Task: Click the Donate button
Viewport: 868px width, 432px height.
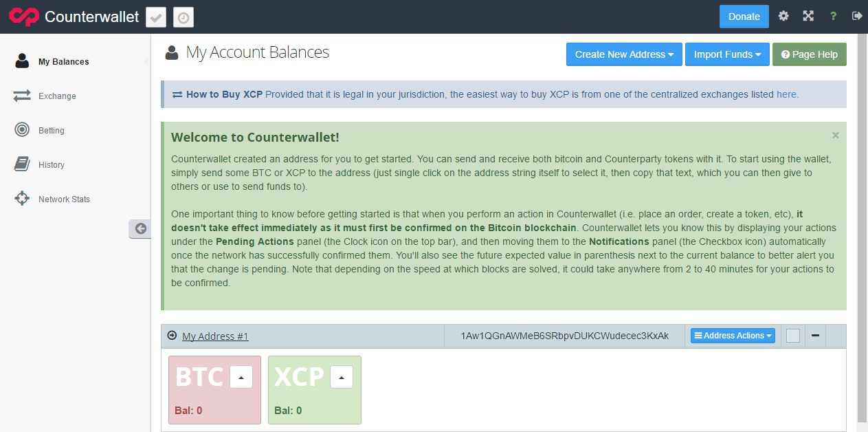Action: click(x=744, y=17)
